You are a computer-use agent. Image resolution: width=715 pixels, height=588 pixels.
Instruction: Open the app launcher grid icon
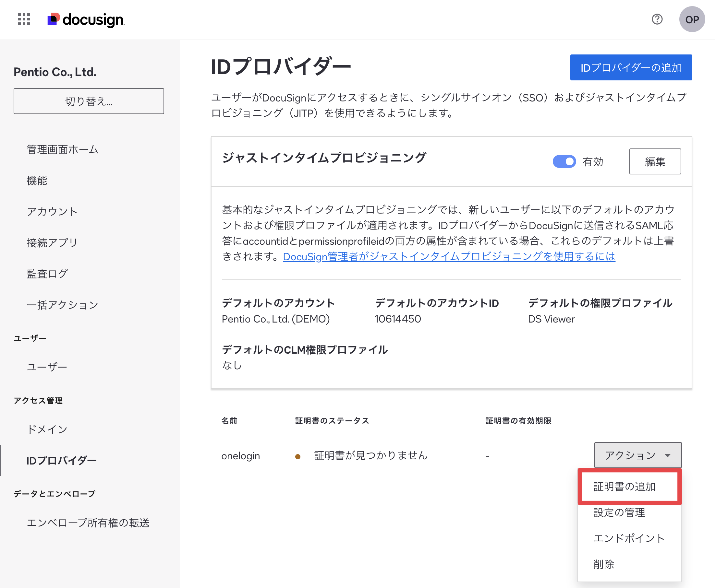(x=24, y=19)
